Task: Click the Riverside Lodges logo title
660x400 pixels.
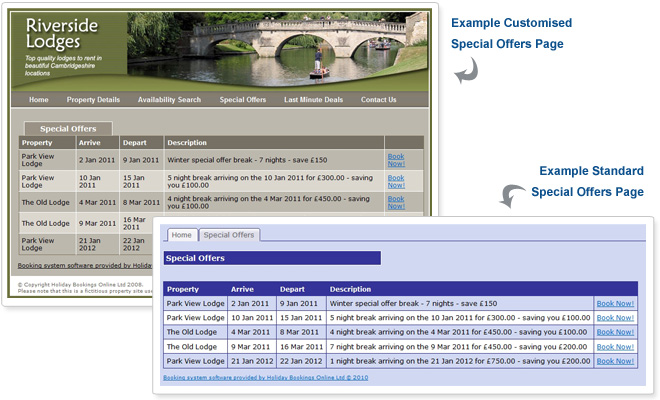Action: point(61,33)
